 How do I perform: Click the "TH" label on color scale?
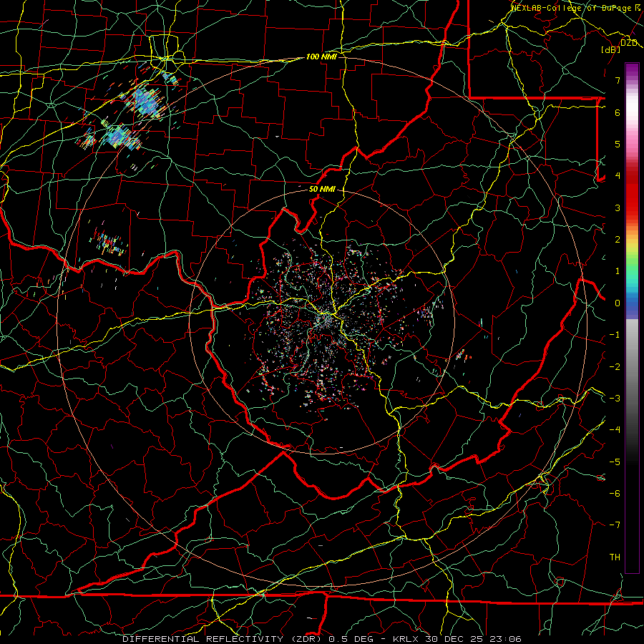pyautogui.click(x=615, y=557)
